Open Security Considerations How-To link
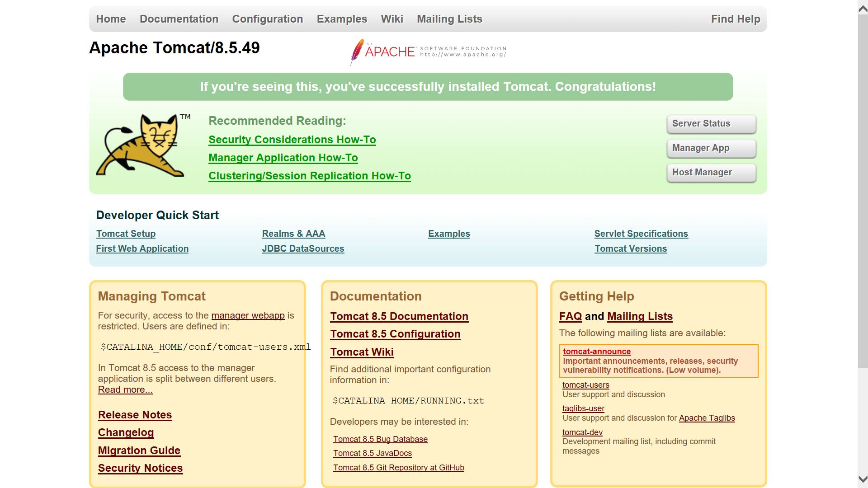This screenshot has height=488, width=868. [x=292, y=140]
